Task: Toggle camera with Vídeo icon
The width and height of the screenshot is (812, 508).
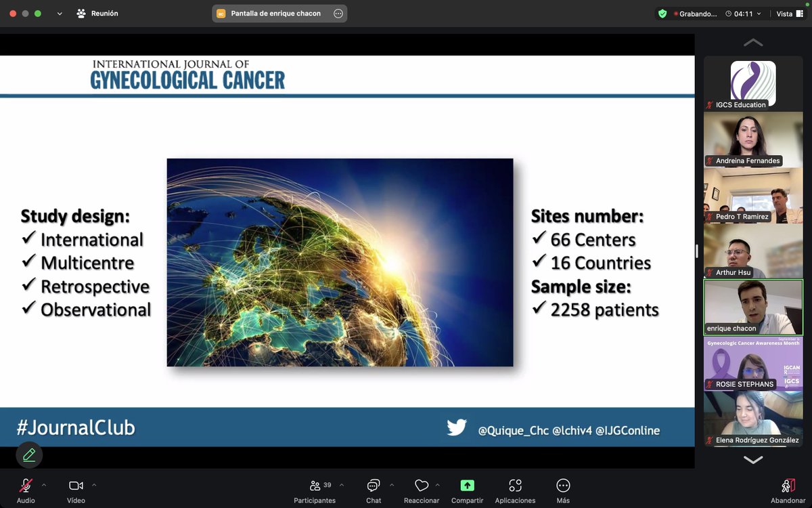Action: 76,486
